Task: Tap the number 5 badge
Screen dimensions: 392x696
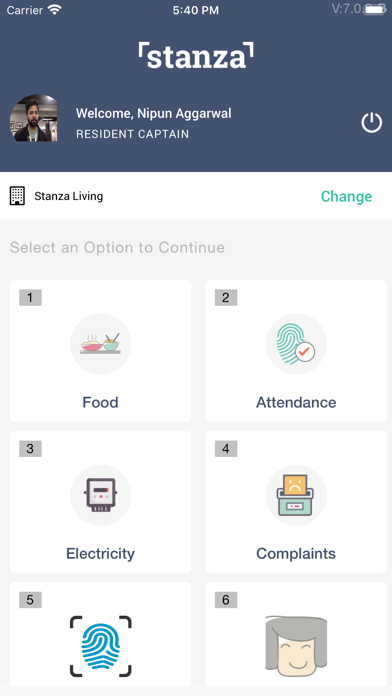Action: pyautogui.click(x=30, y=600)
